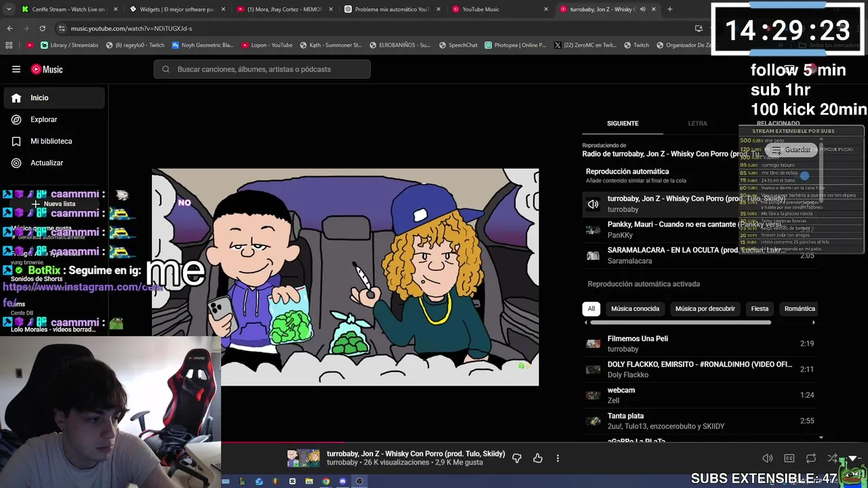Open SpeechChat bookmark
The width and height of the screenshot is (868, 488).
[458, 45]
